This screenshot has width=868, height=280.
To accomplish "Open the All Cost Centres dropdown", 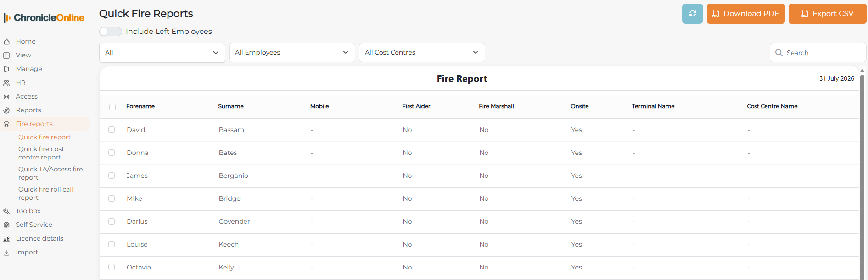I will coord(422,52).
